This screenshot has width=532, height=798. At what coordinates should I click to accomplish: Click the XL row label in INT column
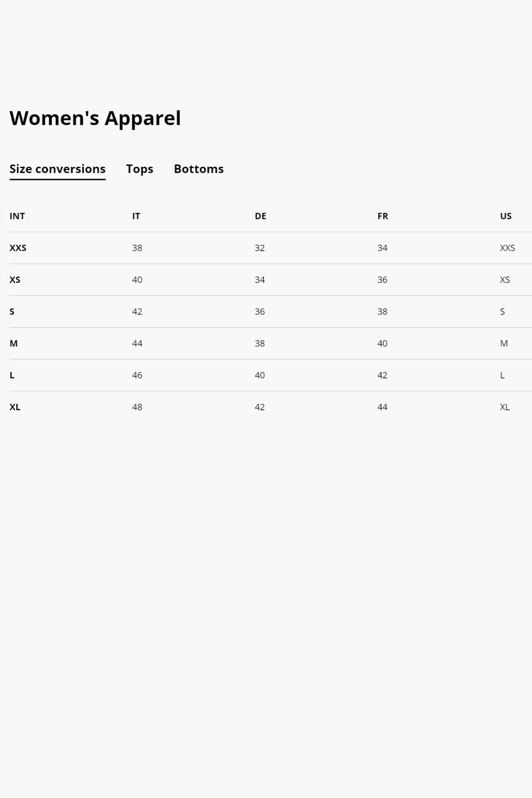[x=15, y=407]
